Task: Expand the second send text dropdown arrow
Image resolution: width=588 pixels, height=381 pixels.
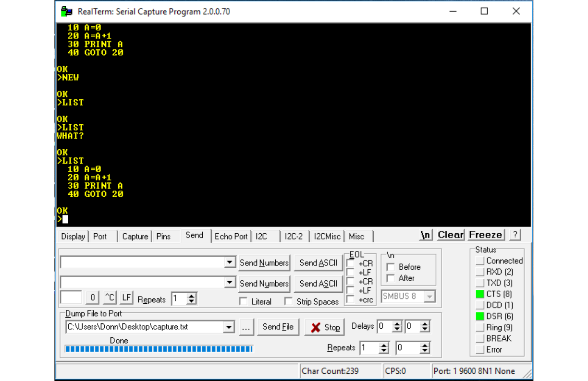Action: pyautogui.click(x=230, y=283)
